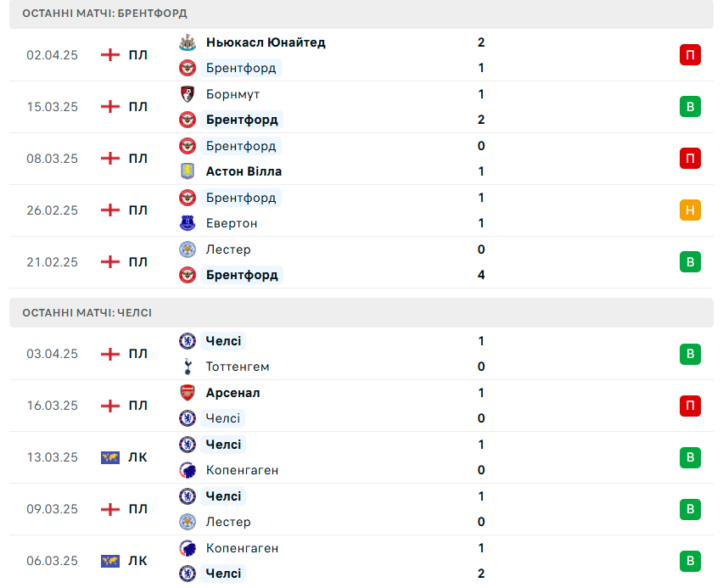Click the Newcastle United club crest
Viewport: 723px width, 588px height.
(188, 42)
